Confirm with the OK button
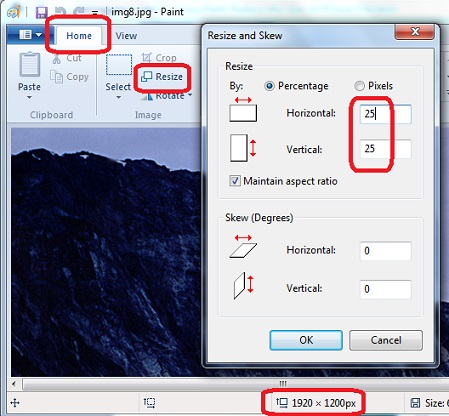The width and height of the screenshot is (449, 416). pyautogui.click(x=306, y=340)
